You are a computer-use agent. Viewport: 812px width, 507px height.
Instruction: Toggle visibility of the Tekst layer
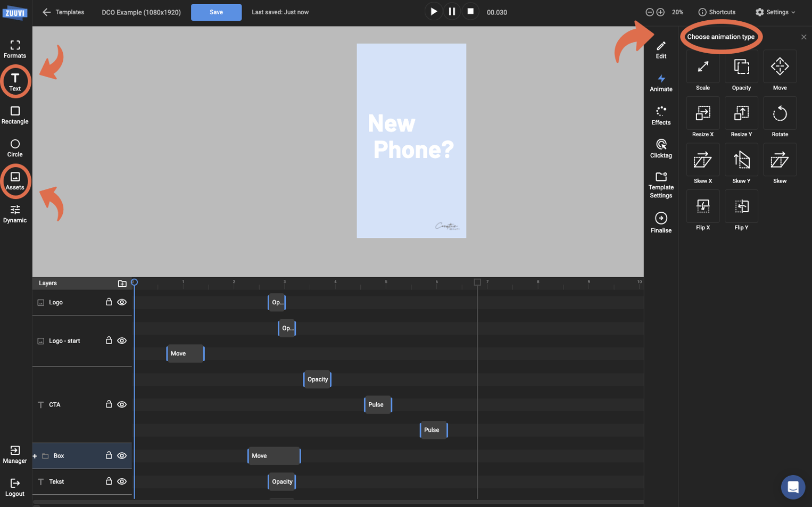point(122,481)
